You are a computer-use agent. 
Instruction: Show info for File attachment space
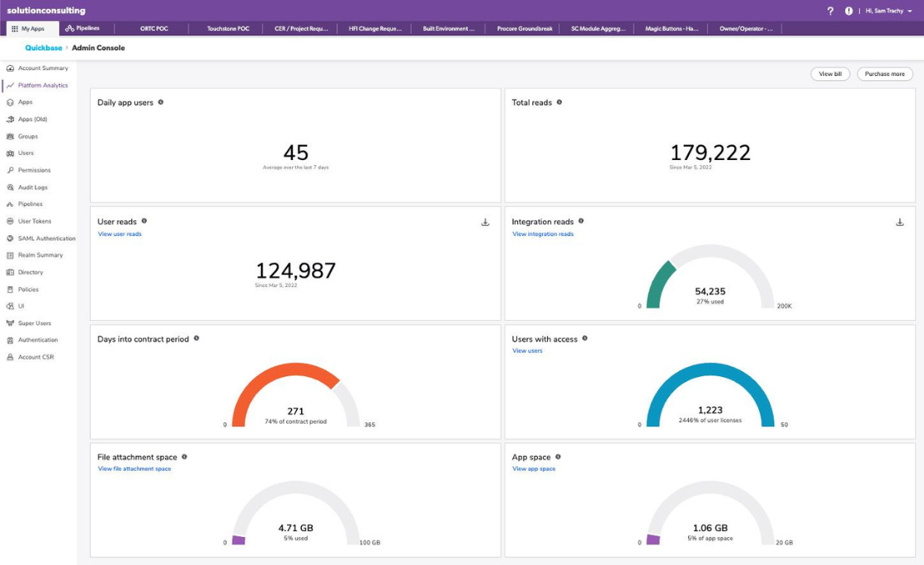pos(184,457)
